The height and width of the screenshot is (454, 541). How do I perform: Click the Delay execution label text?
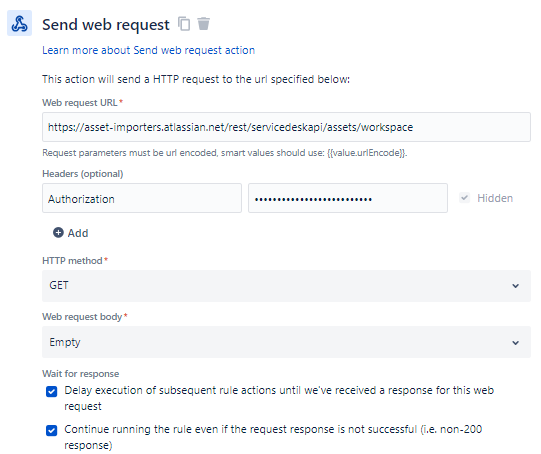point(279,398)
